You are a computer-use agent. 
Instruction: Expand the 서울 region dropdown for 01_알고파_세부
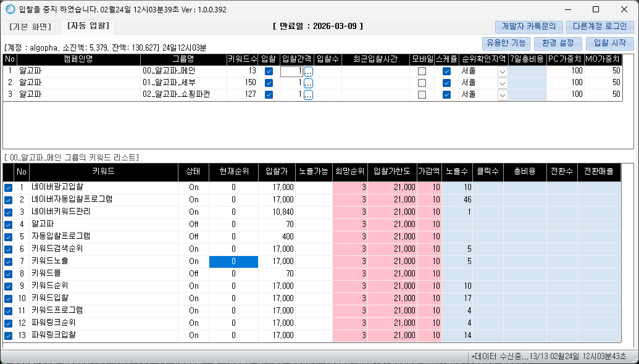[x=502, y=84]
